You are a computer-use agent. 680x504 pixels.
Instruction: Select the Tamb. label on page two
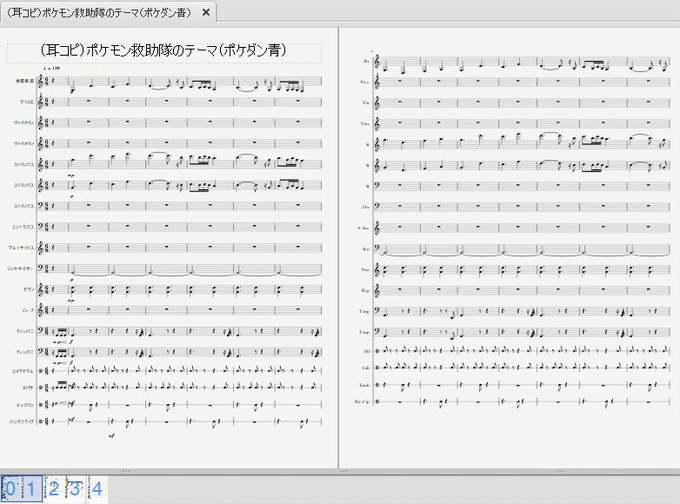pos(364,385)
